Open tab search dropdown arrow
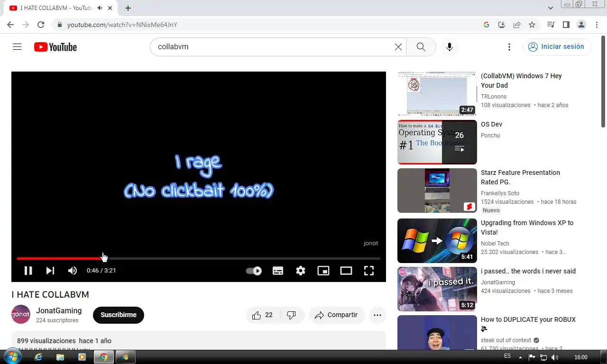 click(551, 8)
